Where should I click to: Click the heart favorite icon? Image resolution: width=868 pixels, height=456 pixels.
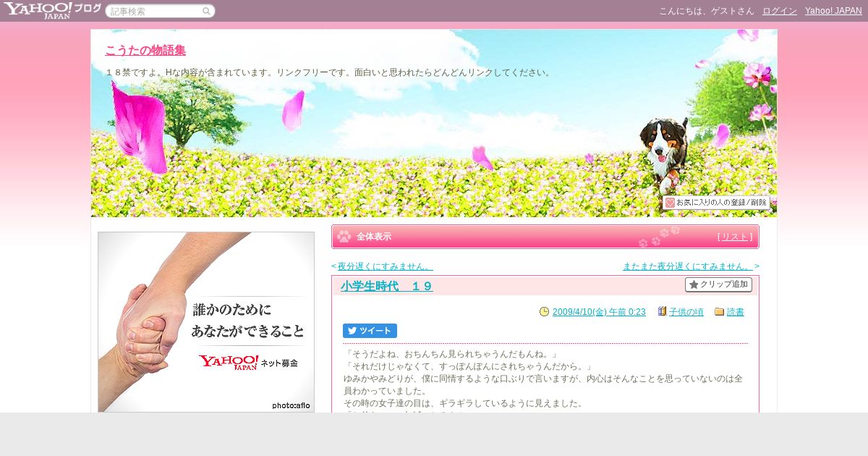coord(670,203)
